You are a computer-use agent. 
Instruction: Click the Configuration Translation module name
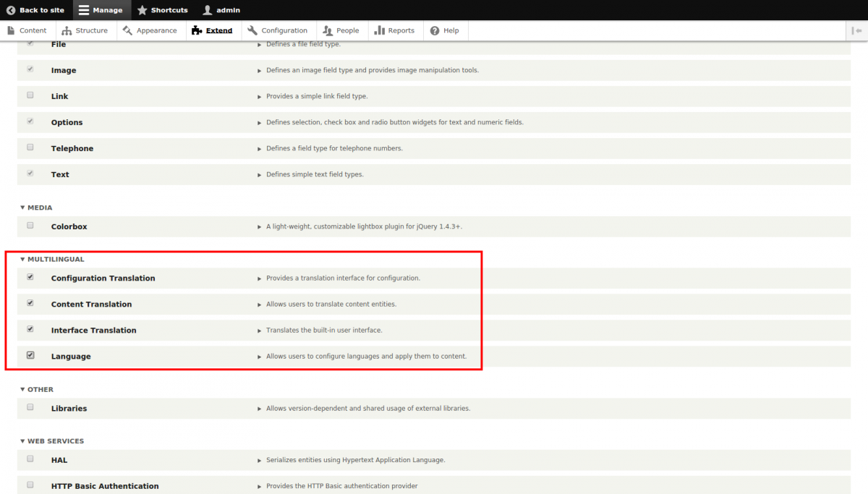click(x=103, y=278)
